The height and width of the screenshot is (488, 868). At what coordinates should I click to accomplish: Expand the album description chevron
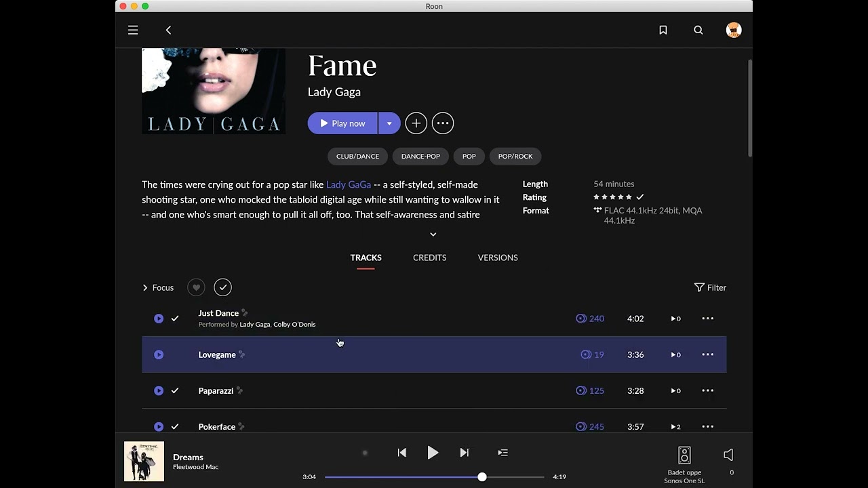(x=433, y=235)
